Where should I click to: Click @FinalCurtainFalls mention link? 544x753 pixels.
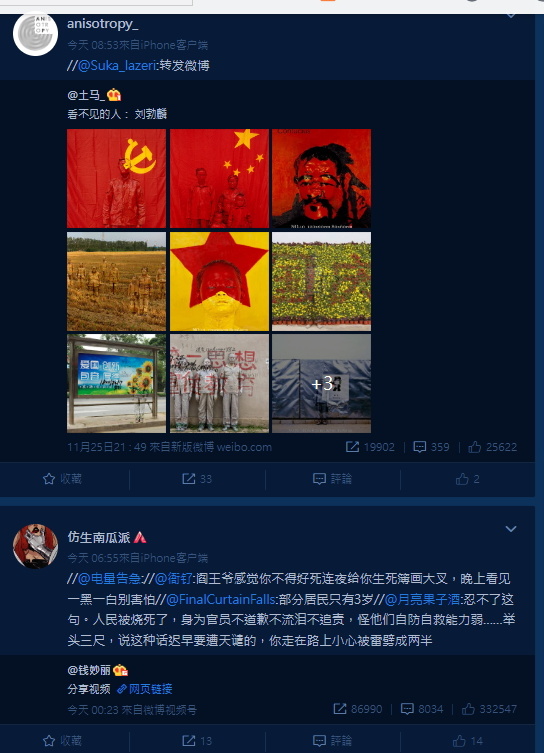(x=221, y=599)
